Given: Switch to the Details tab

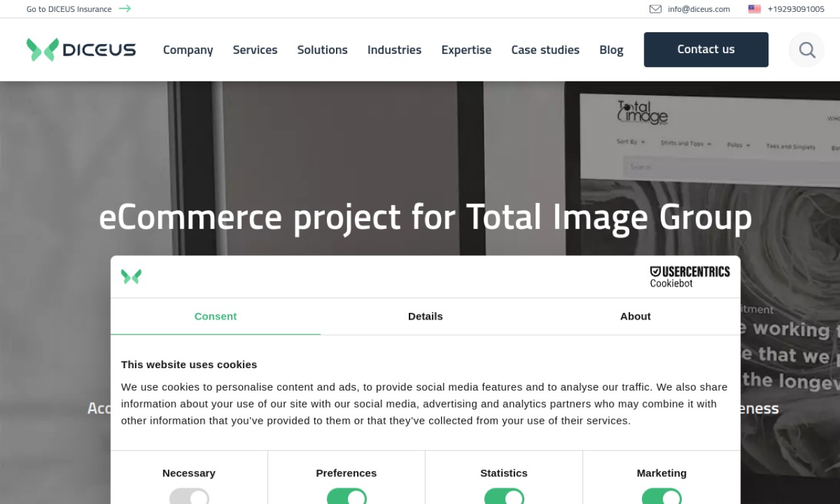Looking at the screenshot, I should tap(425, 316).
